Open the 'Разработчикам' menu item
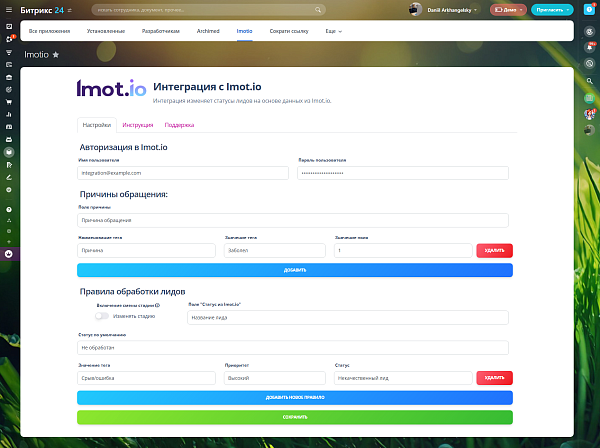 161,31
